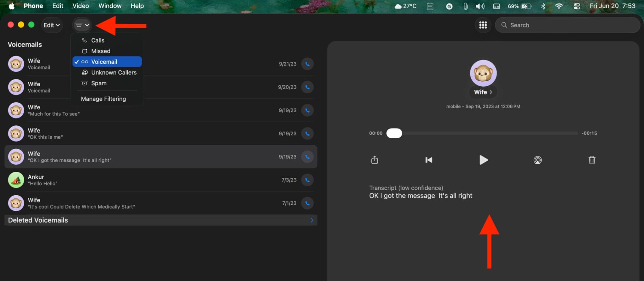Switch filter to Missed calls
The height and width of the screenshot is (281, 644).
pyautogui.click(x=101, y=51)
